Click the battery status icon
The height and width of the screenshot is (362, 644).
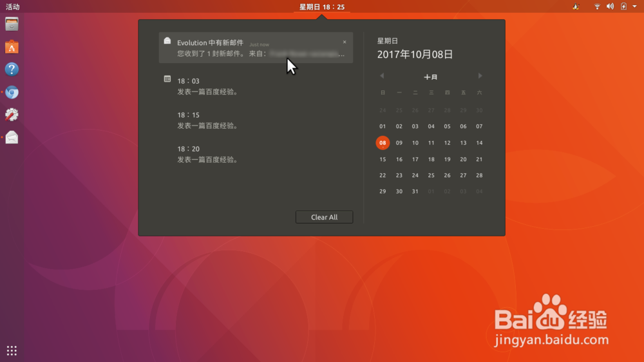click(x=623, y=6)
